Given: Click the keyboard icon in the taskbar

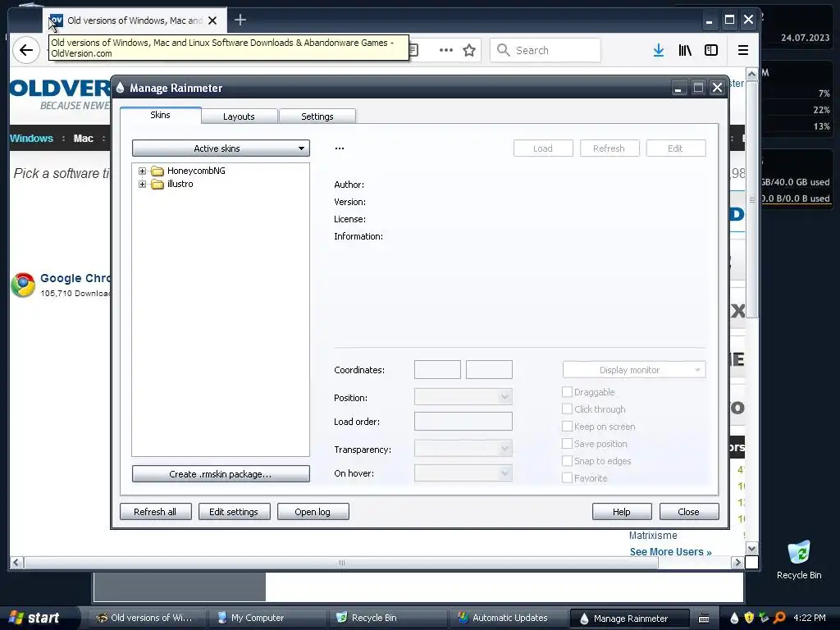Looking at the screenshot, I should (704, 619).
